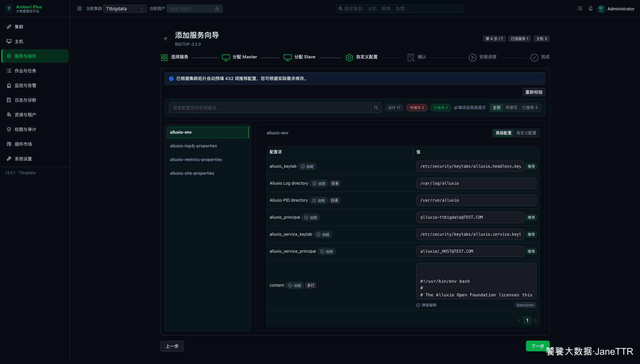Open 弹窗编辑 for content
This screenshot has width=640, height=364.
pos(426,305)
